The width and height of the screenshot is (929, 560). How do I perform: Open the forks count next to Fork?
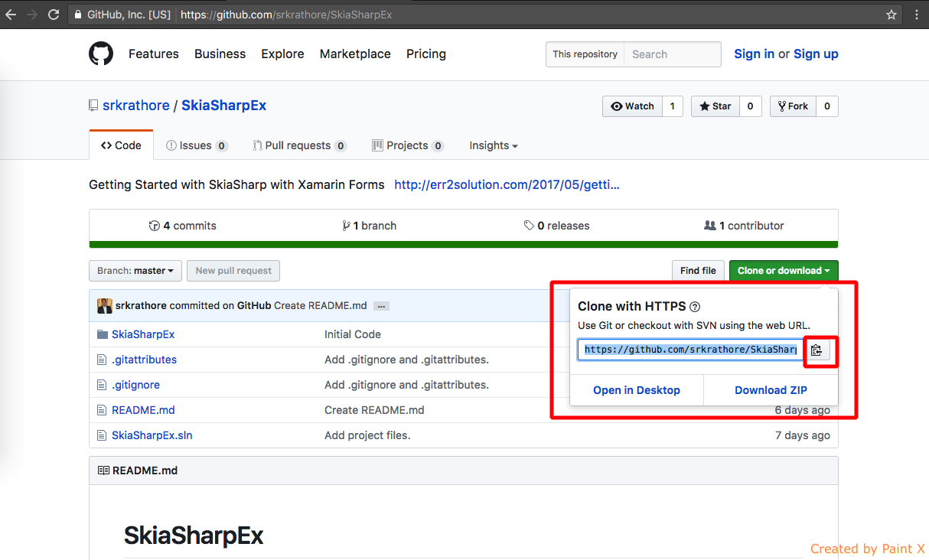point(827,106)
